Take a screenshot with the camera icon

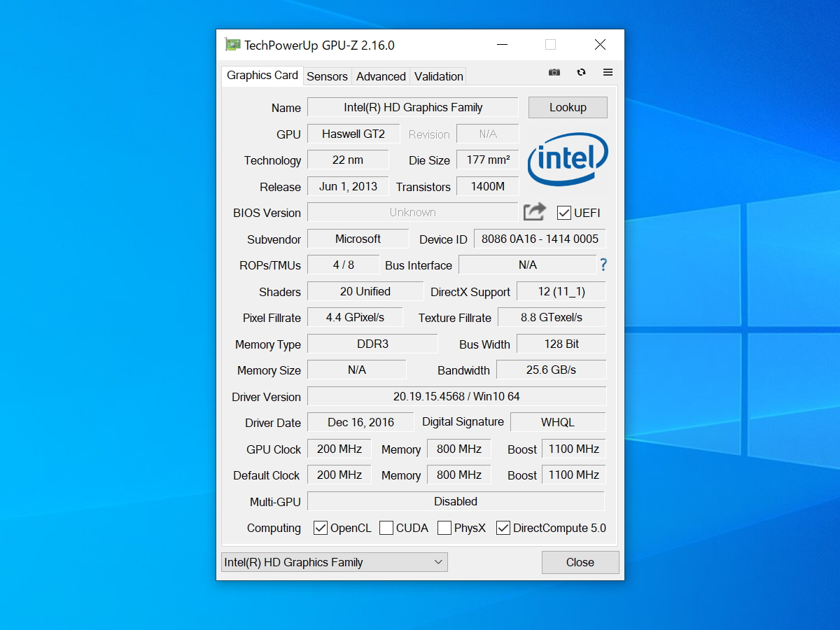(554, 72)
